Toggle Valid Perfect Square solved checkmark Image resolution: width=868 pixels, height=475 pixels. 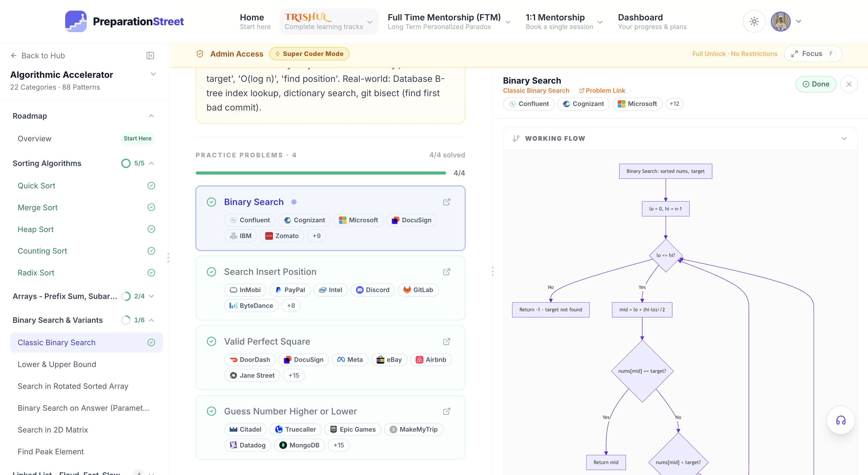pyautogui.click(x=211, y=341)
